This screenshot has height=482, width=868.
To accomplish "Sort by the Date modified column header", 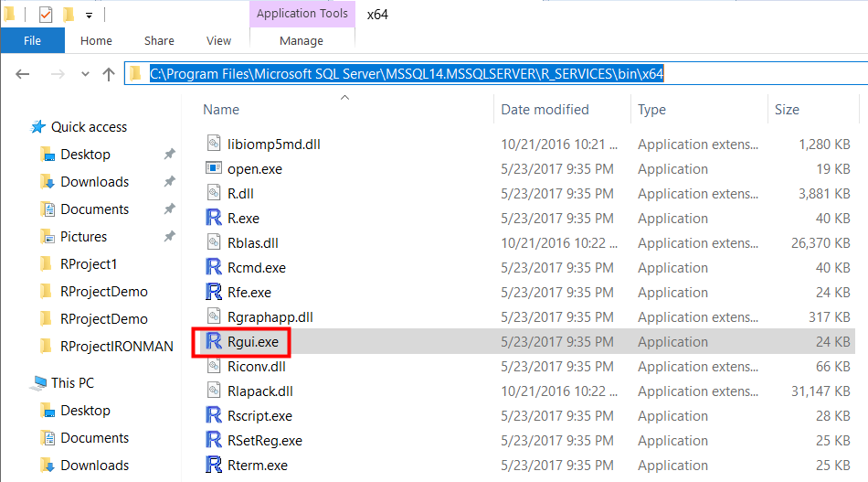I will coord(545,110).
